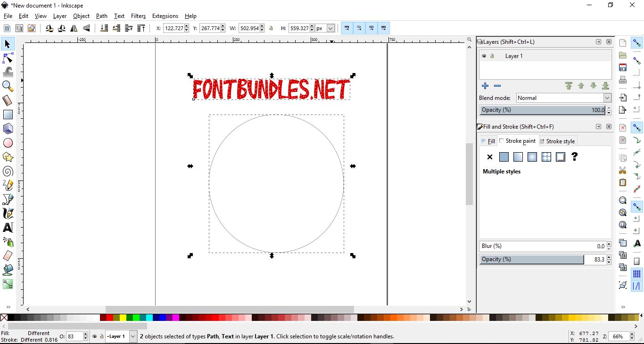This screenshot has height=344, width=644.
Task: Click the Flip Horizontal toolbar icon
Action: click(x=74, y=28)
